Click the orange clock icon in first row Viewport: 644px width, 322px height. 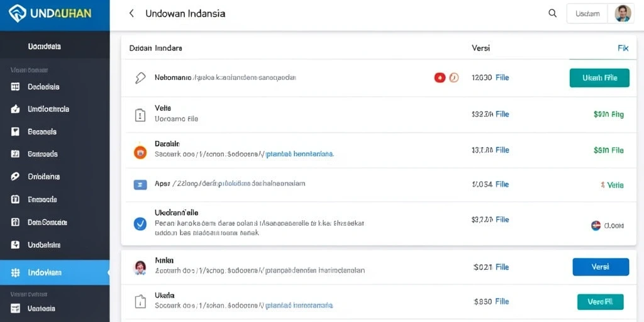(453, 77)
